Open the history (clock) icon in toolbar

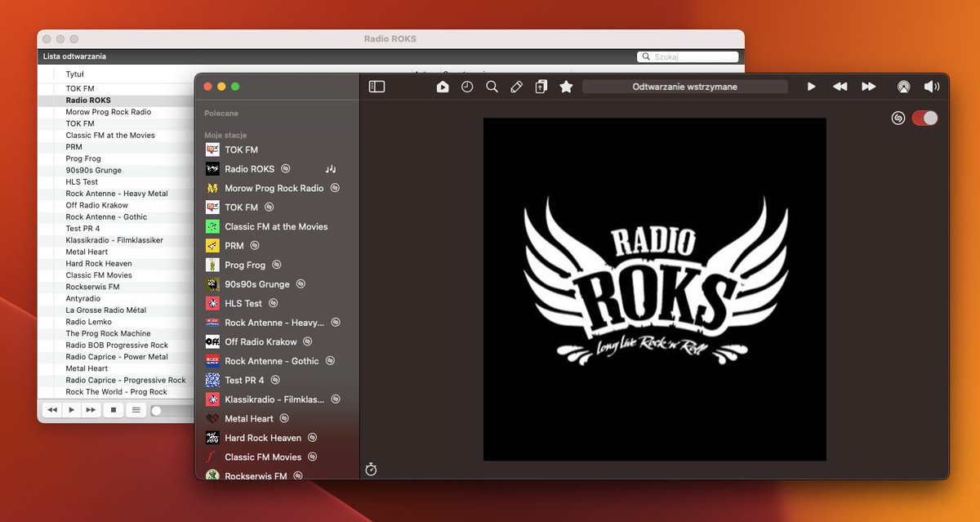467,87
